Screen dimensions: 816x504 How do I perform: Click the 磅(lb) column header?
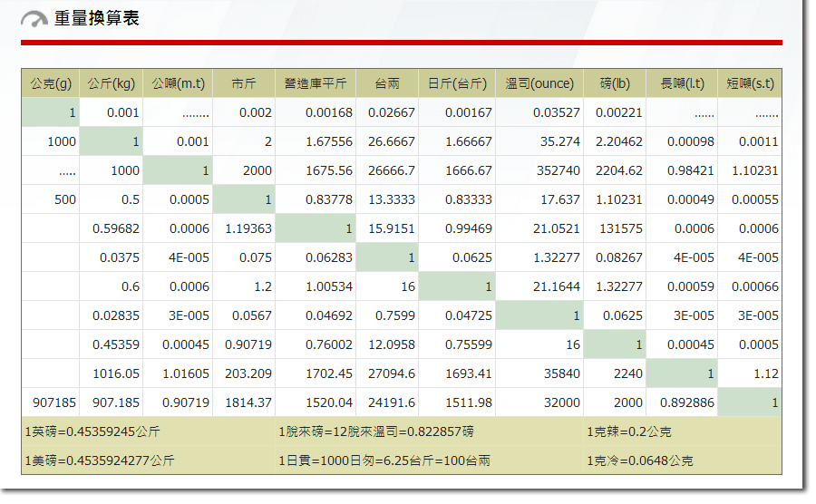(615, 83)
